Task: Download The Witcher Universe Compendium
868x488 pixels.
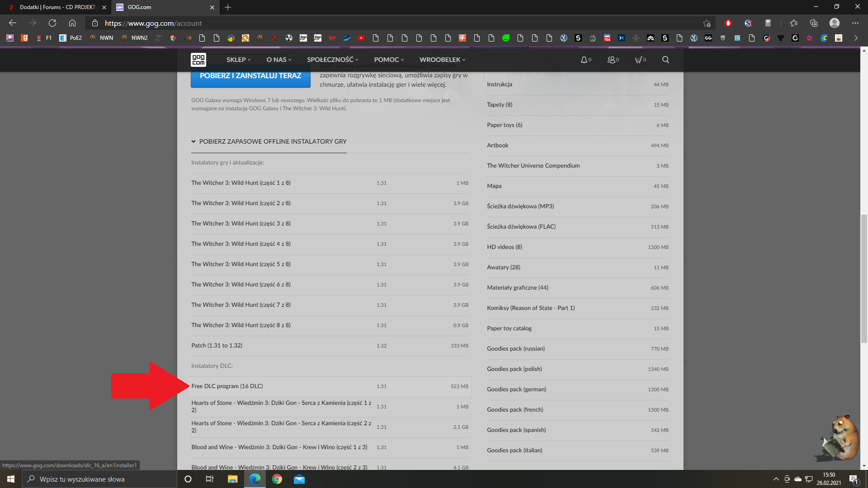Action: coord(577,166)
